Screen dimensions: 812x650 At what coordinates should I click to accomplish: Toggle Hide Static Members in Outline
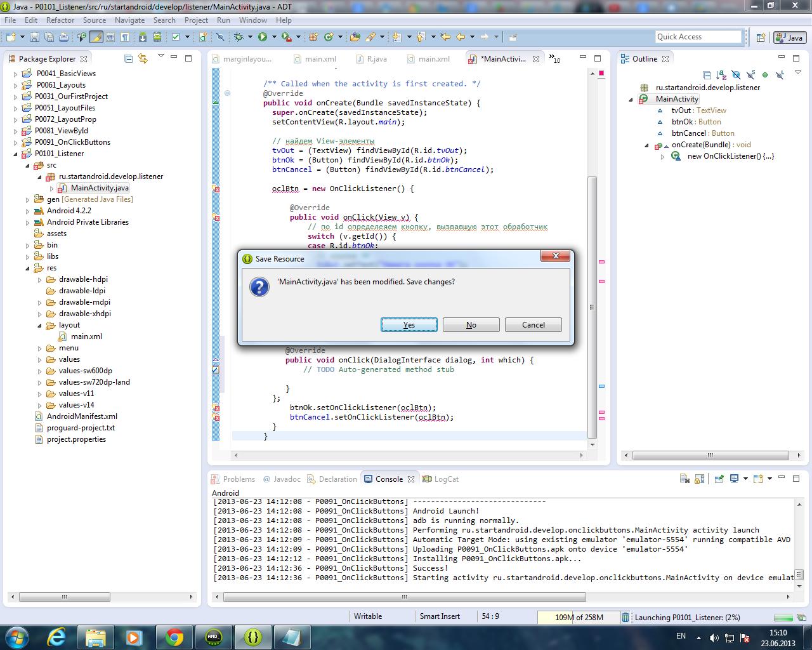[750, 75]
